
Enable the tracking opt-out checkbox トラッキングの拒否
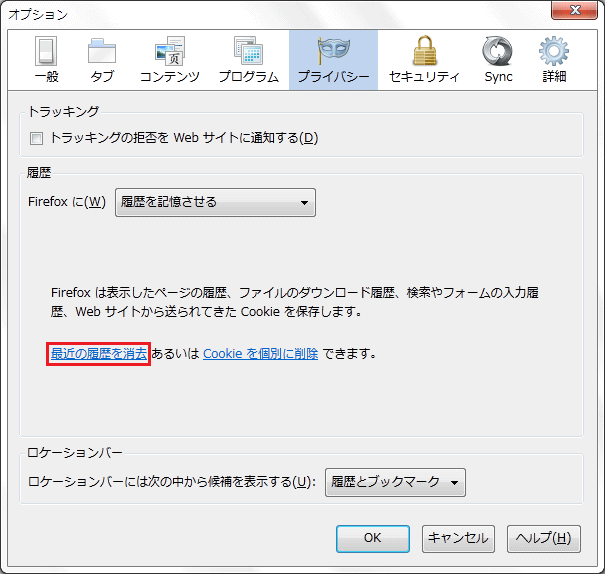coord(37,138)
